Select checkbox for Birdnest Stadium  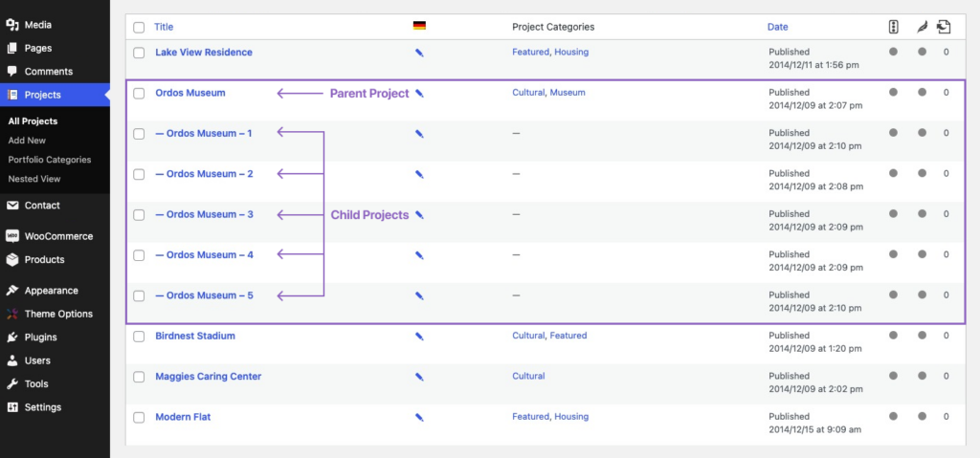[x=139, y=337]
